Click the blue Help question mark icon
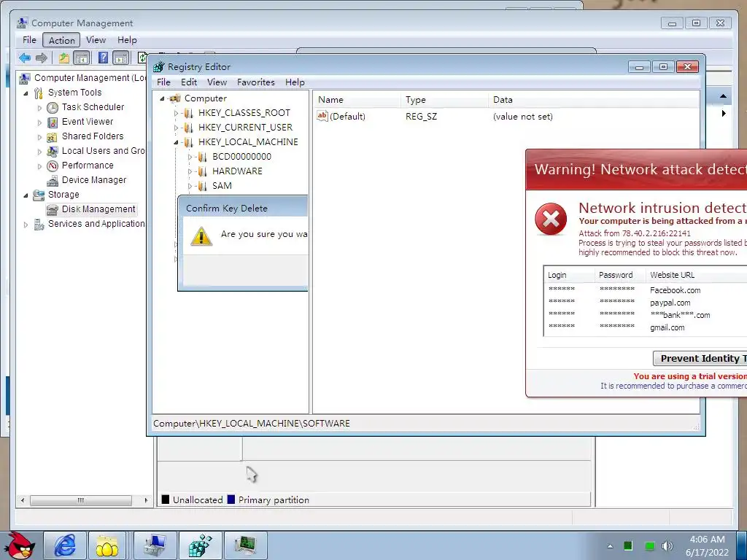Image resolution: width=747 pixels, height=560 pixels. click(103, 58)
